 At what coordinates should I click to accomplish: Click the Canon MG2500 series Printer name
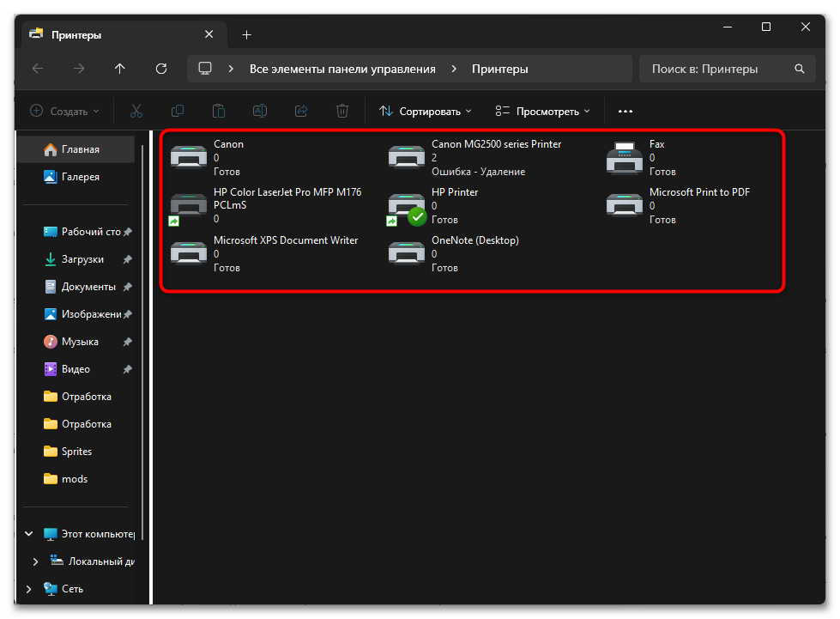(x=496, y=144)
